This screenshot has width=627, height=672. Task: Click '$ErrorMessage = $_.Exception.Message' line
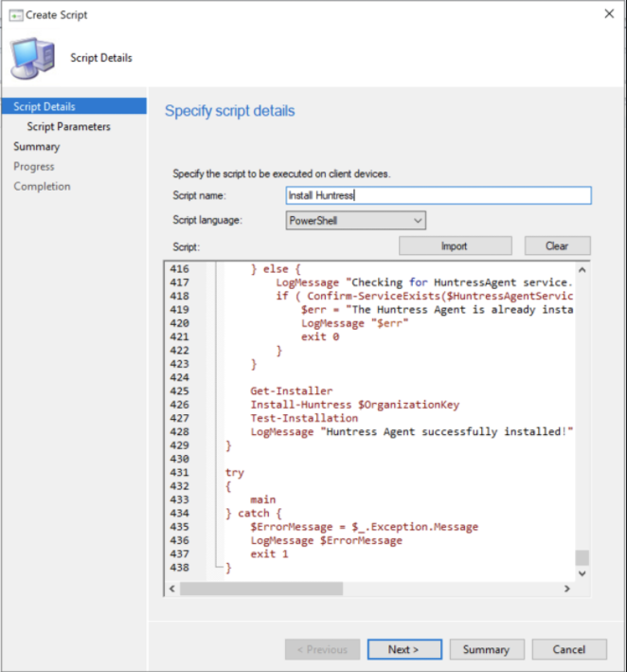[x=364, y=527]
